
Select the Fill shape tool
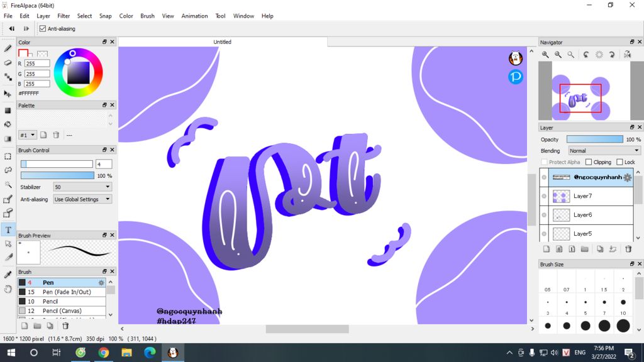coord(8,111)
